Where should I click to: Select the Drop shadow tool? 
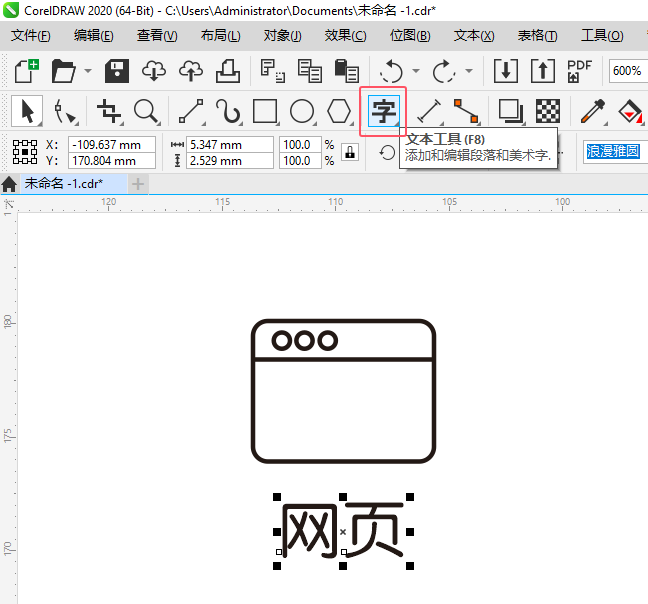coord(511,111)
